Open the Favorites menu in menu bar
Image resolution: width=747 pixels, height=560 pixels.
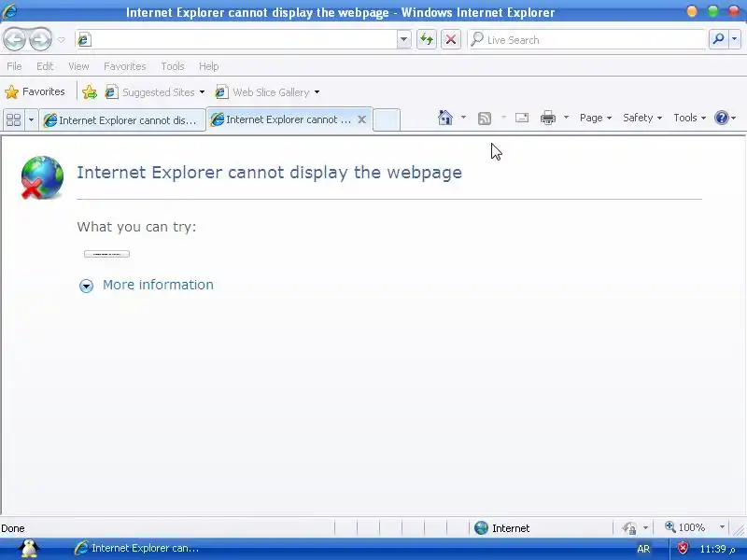tap(125, 66)
